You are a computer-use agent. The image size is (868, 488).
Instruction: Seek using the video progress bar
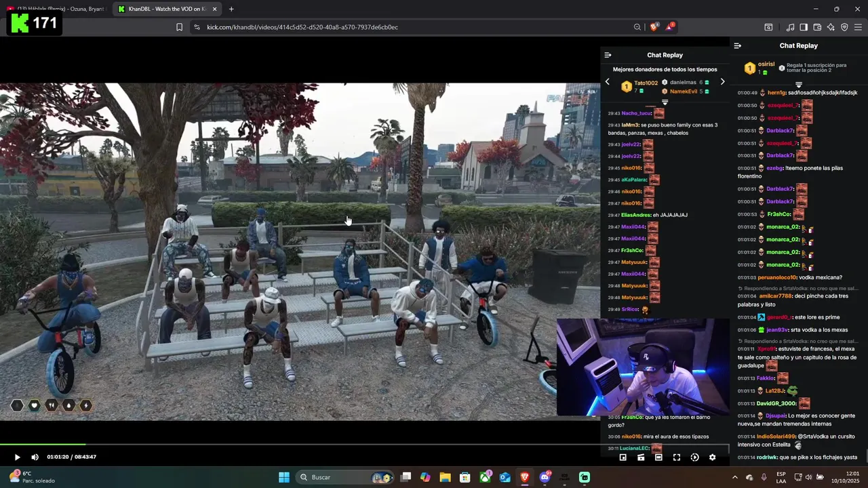(x=365, y=445)
